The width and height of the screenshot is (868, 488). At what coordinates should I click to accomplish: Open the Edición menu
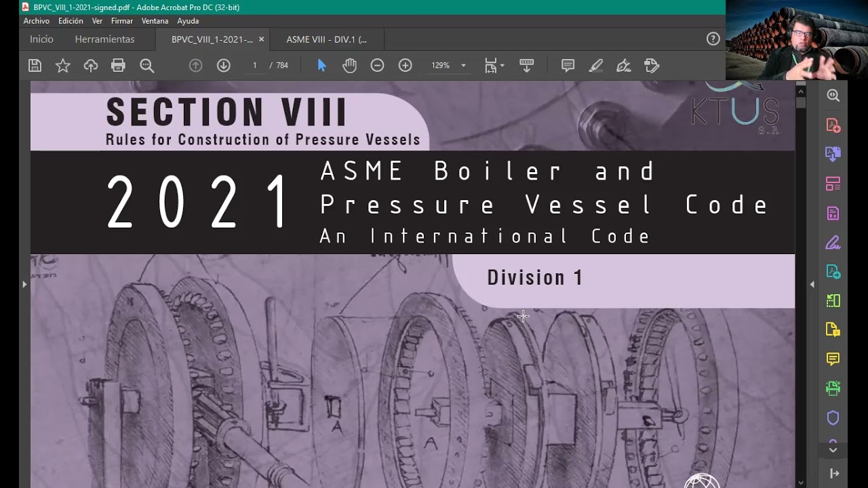point(71,21)
